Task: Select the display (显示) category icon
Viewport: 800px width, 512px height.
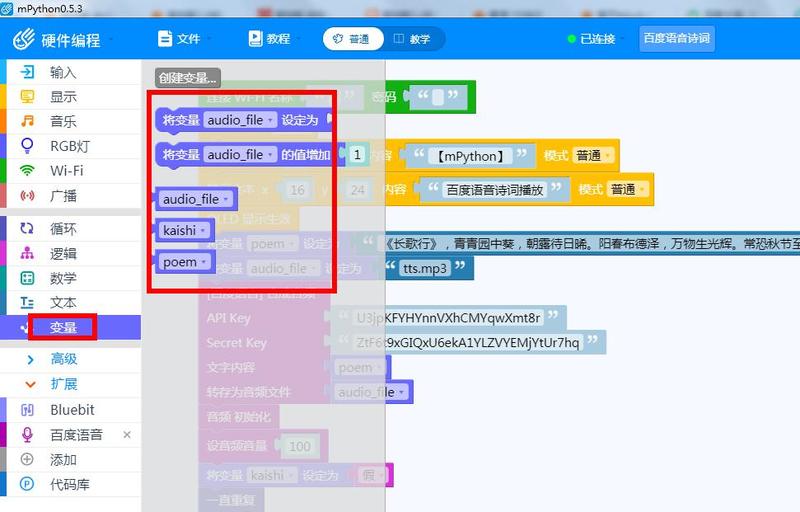Action: [28, 97]
